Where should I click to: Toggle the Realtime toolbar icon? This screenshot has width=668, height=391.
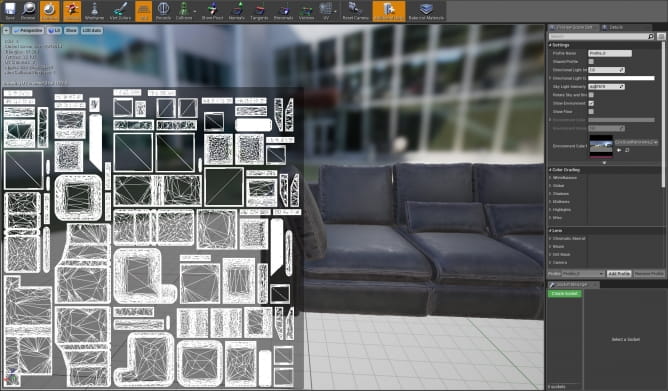(49, 11)
